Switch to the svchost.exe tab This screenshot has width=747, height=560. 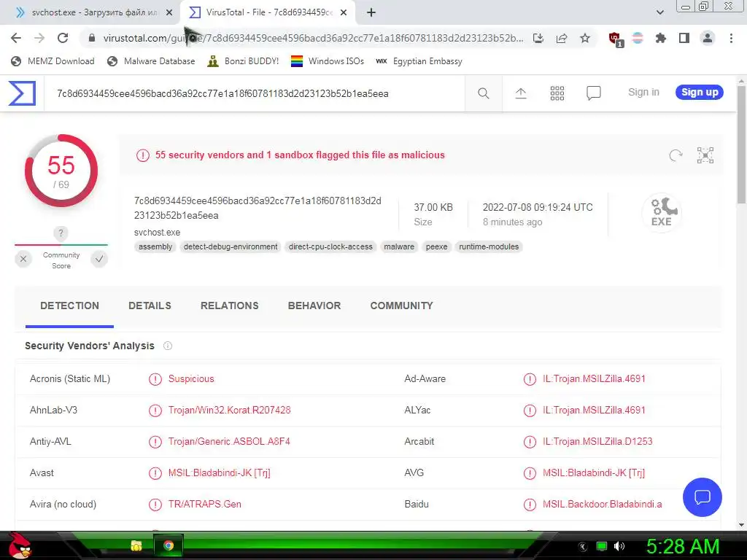coord(90,12)
